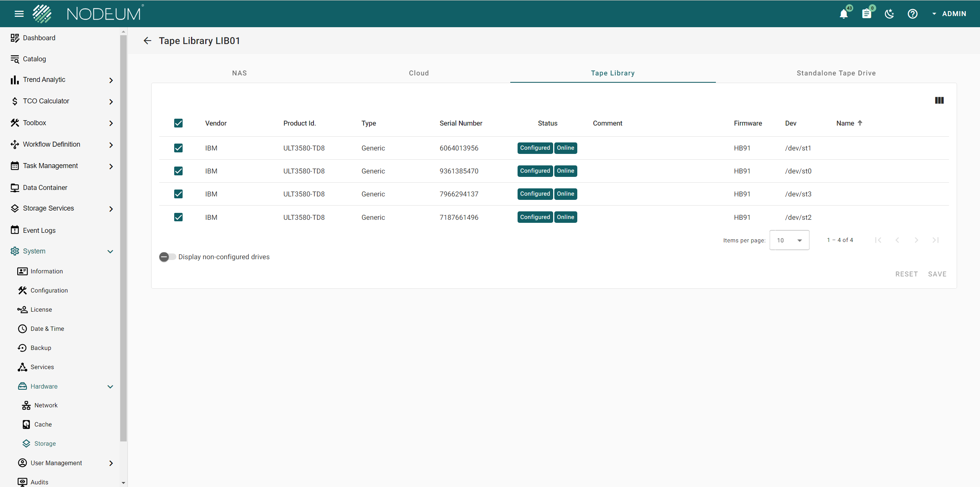Sort table by Name column header
980x487 pixels.
(x=845, y=123)
